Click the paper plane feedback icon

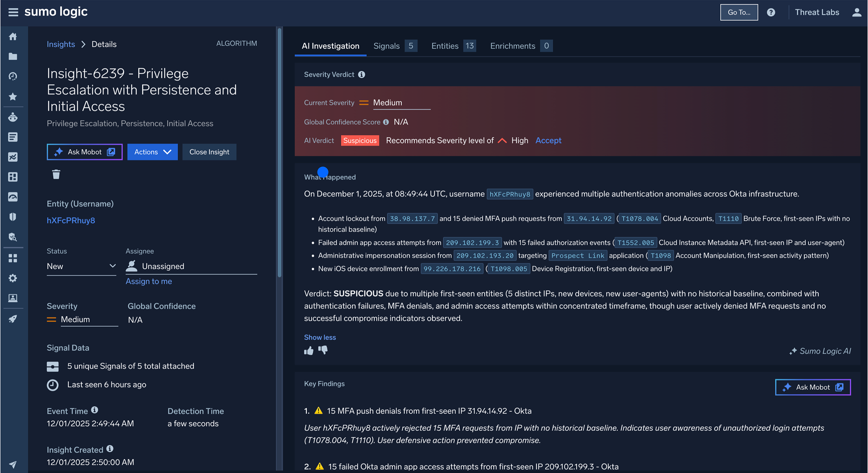pos(13,464)
